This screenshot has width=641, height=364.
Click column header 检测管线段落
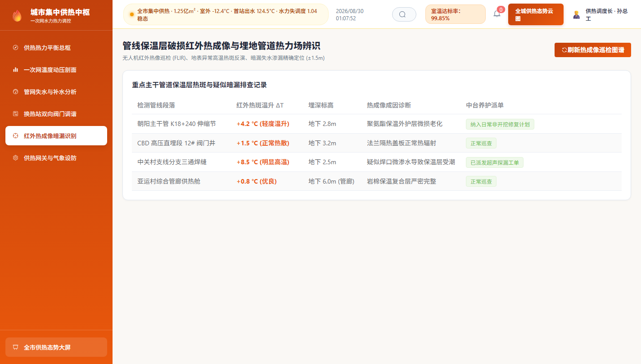point(156,105)
